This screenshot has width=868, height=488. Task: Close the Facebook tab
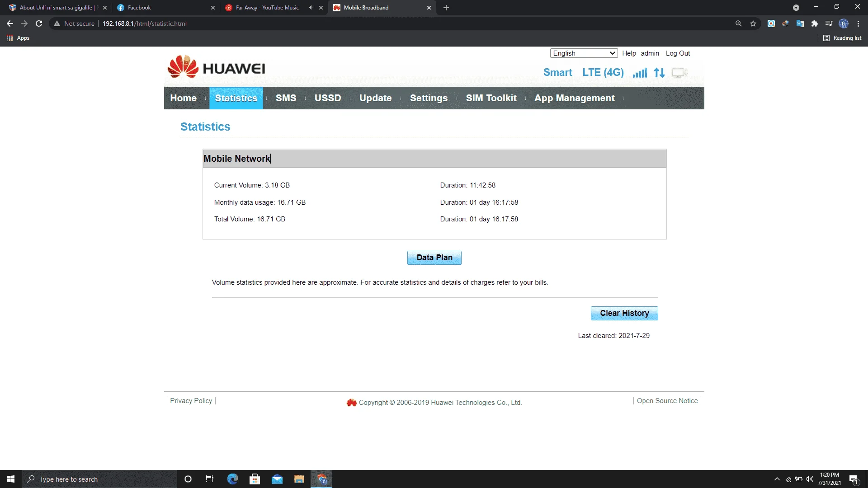click(x=213, y=8)
